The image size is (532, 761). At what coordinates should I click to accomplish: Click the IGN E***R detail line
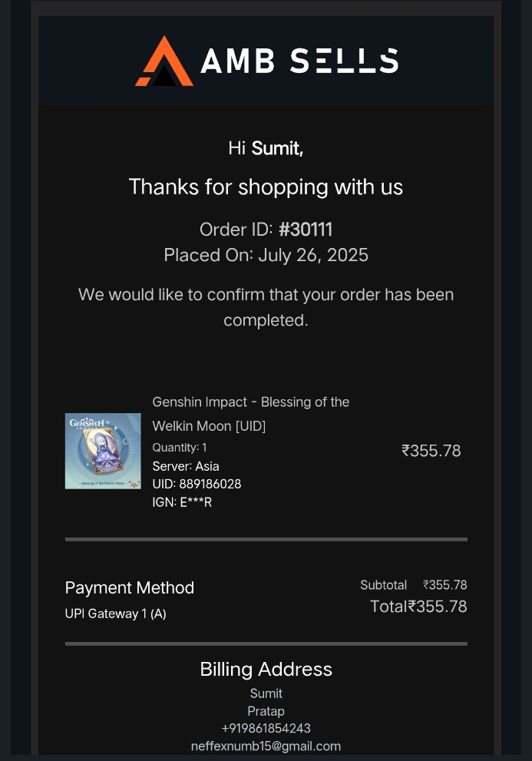click(182, 502)
